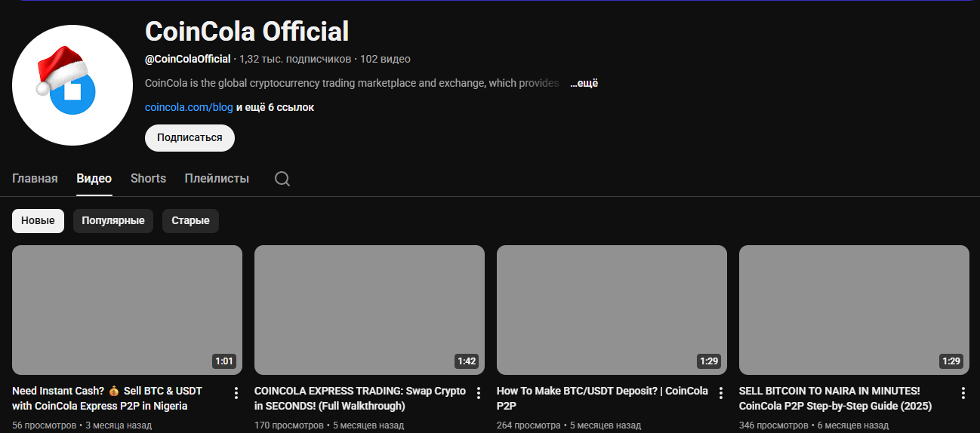Open three-dot menu for SELL BITCOIN TO NAIRA video
980x433 pixels.
(963, 393)
